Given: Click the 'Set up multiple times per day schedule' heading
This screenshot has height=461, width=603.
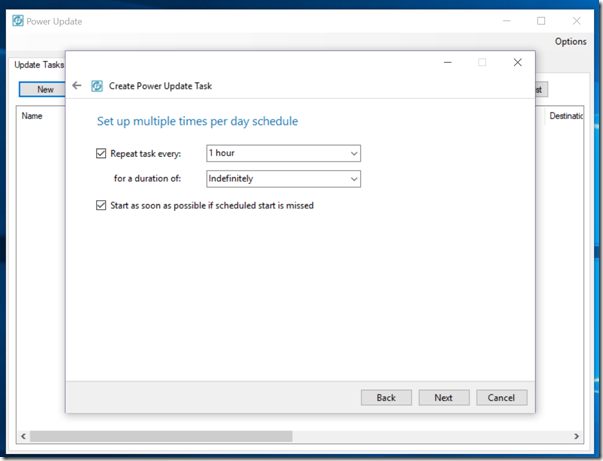Looking at the screenshot, I should [x=197, y=121].
